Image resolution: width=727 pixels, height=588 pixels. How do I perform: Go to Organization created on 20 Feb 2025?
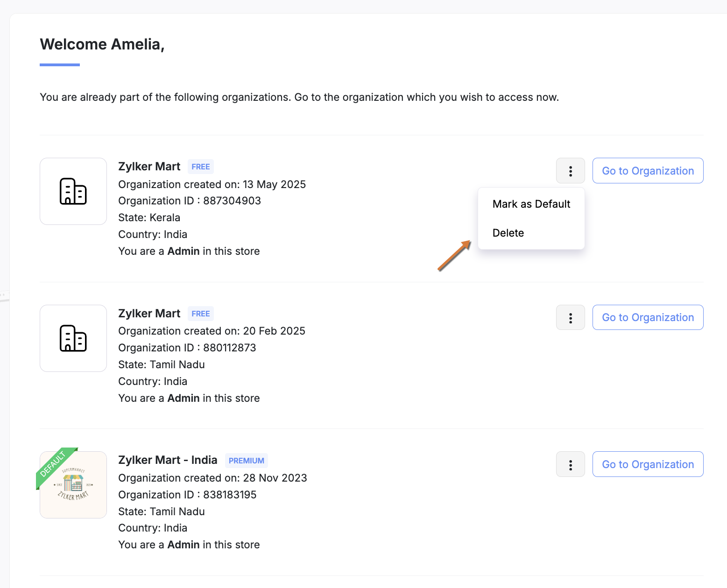(x=647, y=318)
